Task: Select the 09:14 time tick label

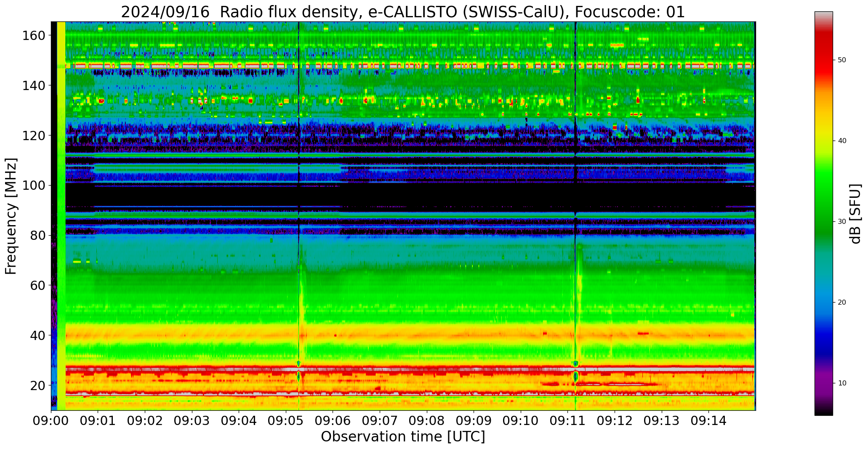Action: pyautogui.click(x=708, y=421)
